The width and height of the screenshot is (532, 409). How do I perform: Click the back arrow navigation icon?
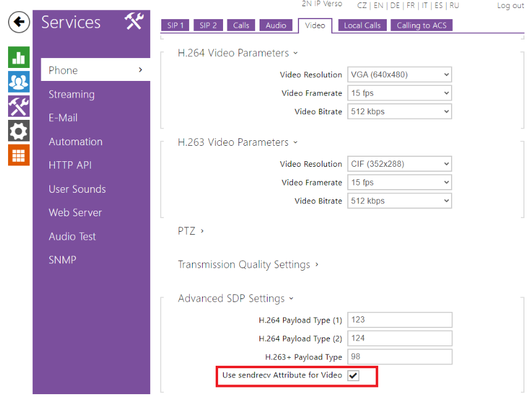pyautogui.click(x=18, y=22)
